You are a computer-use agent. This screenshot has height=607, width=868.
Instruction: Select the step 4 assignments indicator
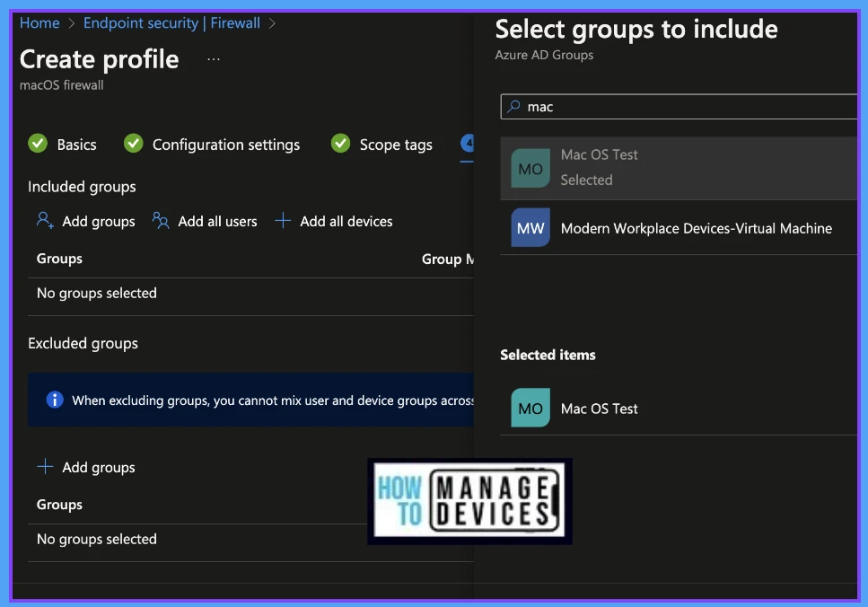pyautogui.click(x=468, y=144)
